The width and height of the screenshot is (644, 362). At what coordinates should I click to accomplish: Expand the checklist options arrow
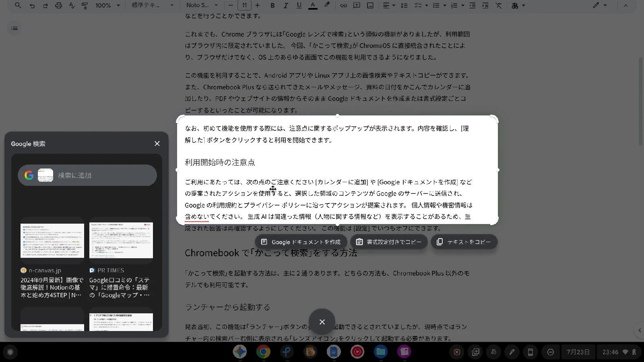pyautogui.click(x=427, y=5)
